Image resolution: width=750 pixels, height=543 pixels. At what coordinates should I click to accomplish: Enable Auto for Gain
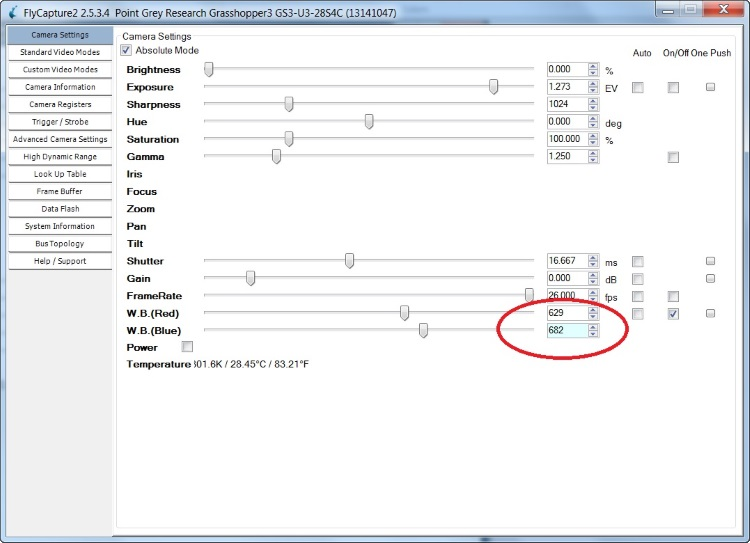pos(638,279)
